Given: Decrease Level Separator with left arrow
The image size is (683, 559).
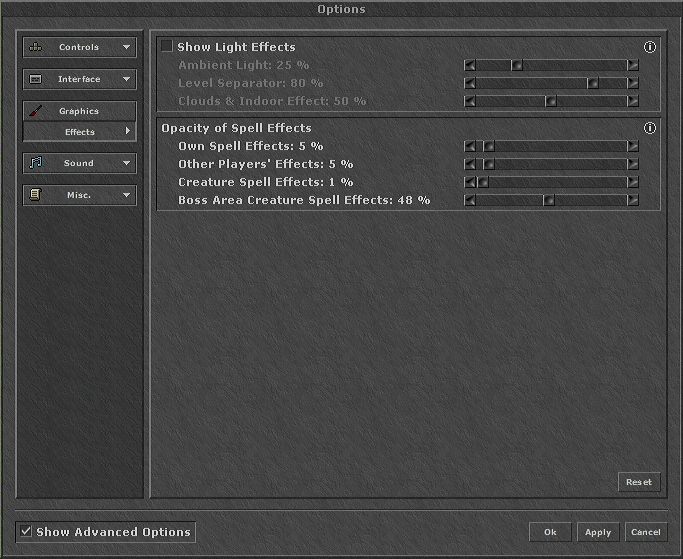Looking at the screenshot, I should tap(470, 83).
